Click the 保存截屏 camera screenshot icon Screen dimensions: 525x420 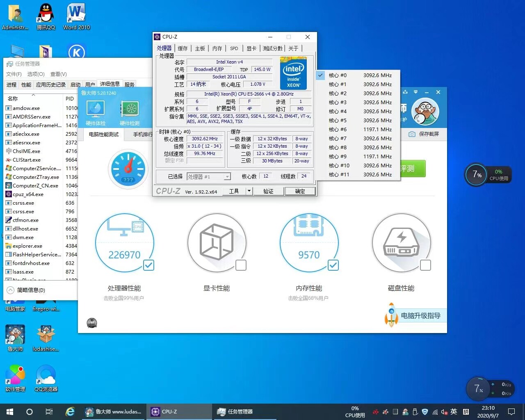(412, 134)
